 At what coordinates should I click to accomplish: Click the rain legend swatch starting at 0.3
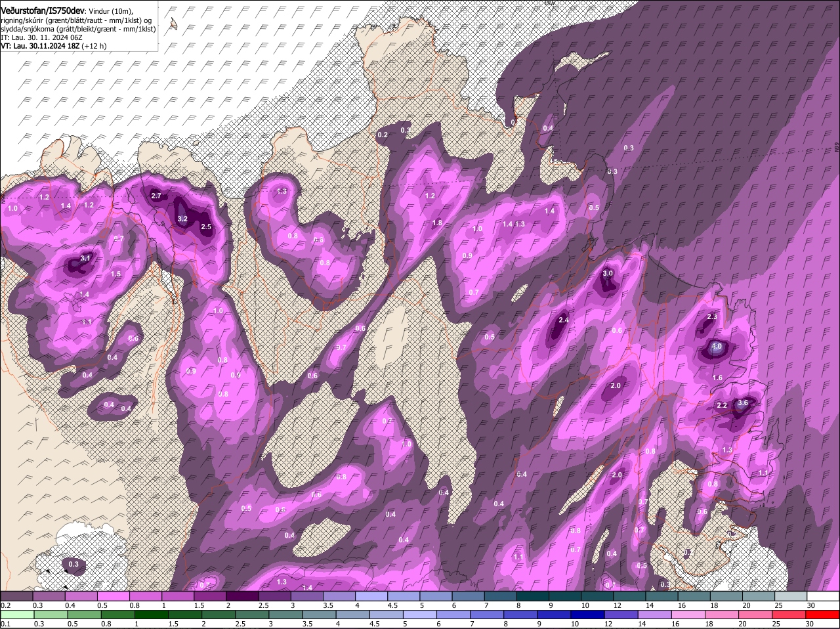coord(51,615)
